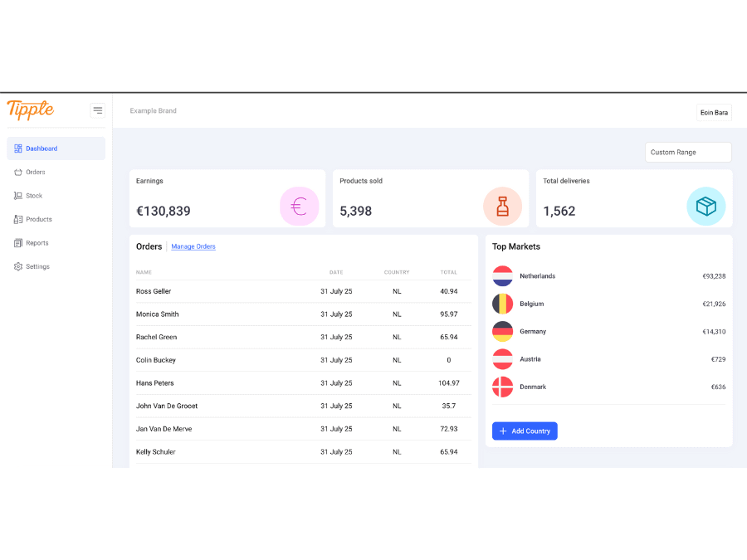This screenshot has width=747, height=560.
Task: Click the Orders basket icon in sidebar
Action: point(18,173)
